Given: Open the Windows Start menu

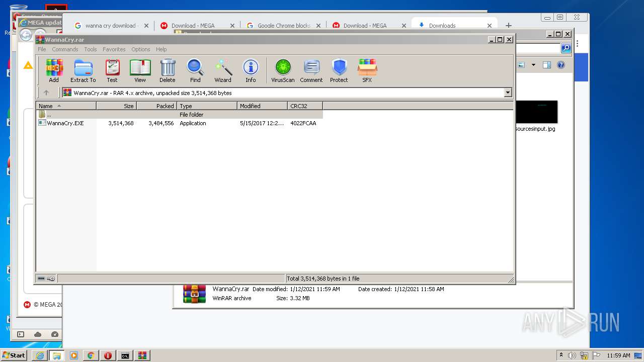Looking at the screenshot, I should (x=14, y=355).
